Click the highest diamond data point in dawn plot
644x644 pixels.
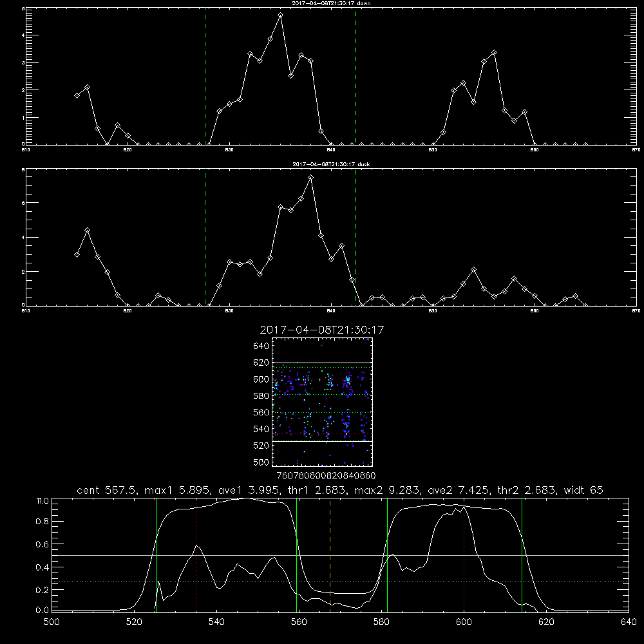click(x=281, y=15)
